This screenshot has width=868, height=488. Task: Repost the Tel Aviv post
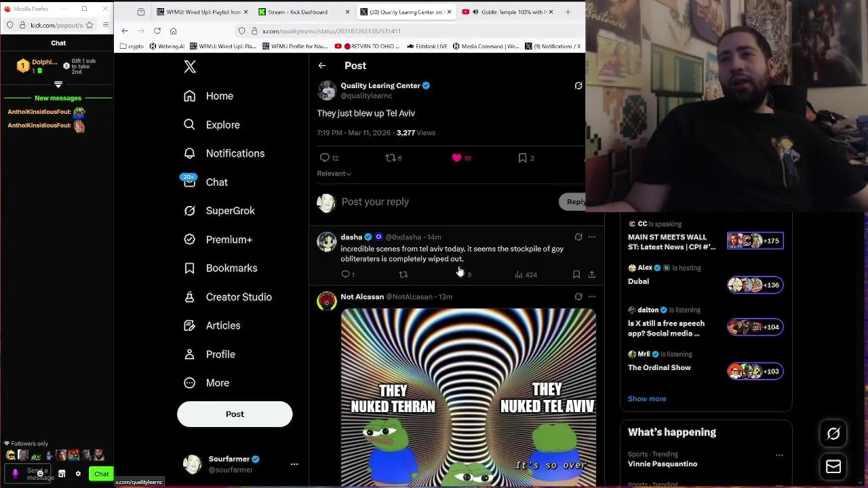click(x=393, y=158)
